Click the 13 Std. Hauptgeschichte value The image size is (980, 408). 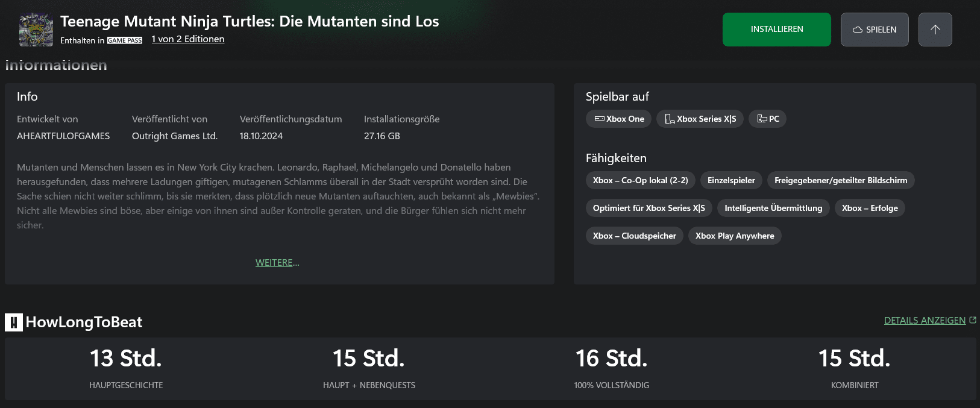126,359
